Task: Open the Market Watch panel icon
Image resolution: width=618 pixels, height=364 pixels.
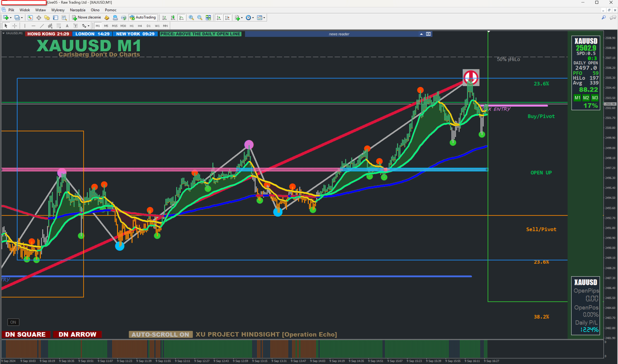Action: [x=30, y=18]
